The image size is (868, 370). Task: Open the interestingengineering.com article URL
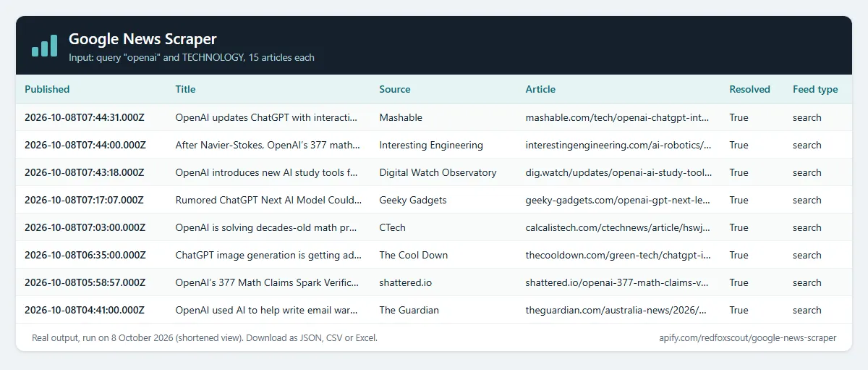pyautogui.click(x=618, y=145)
